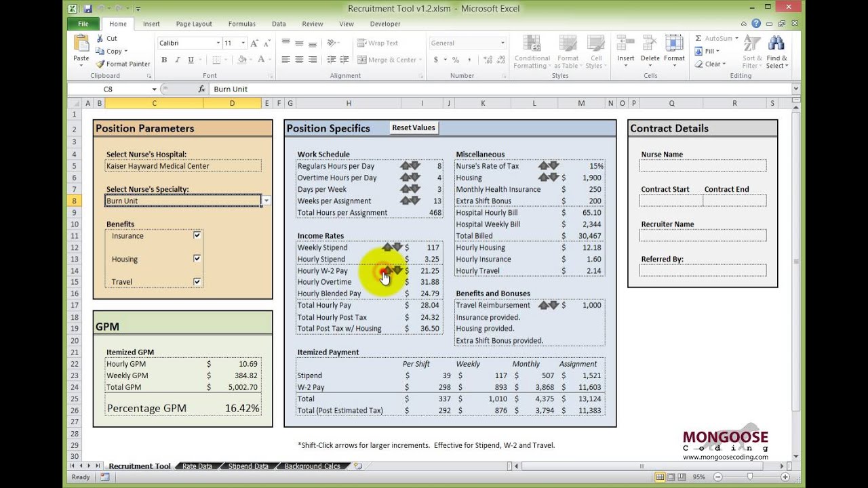Click the Delete cells button
Viewport: 868px width, 488px height.
650,51
